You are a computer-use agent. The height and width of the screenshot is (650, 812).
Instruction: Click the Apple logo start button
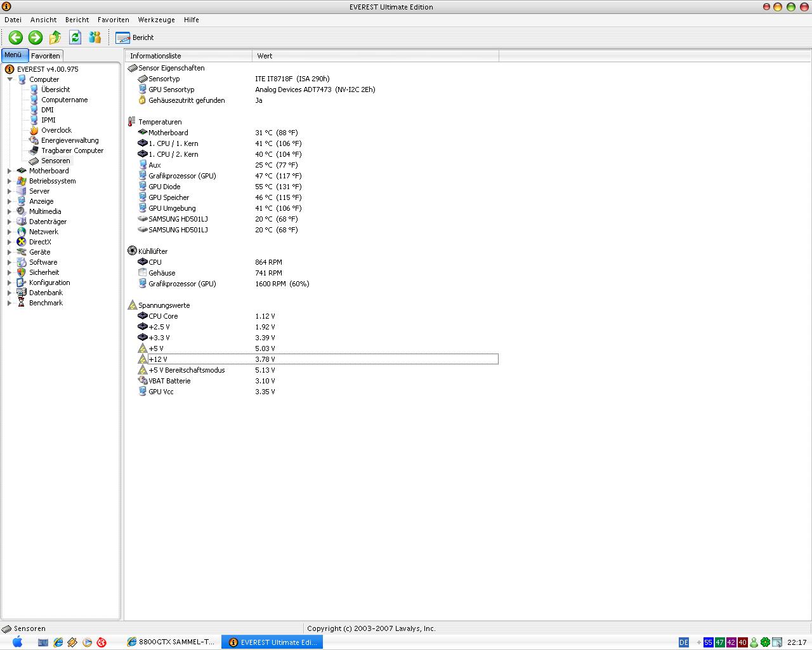coord(17,642)
